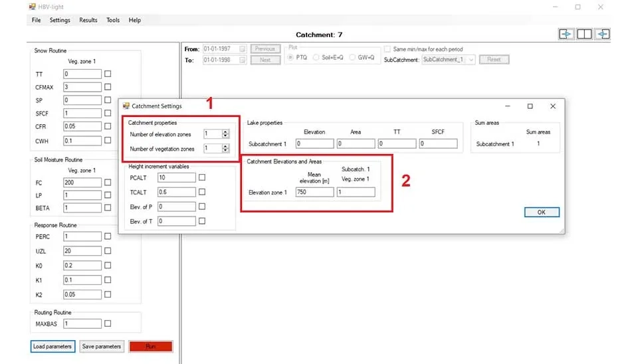Image resolution: width=638 pixels, height=364 pixels.
Task: Maximize the Catchment Settings dialog
Action: click(x=530, y=106)
